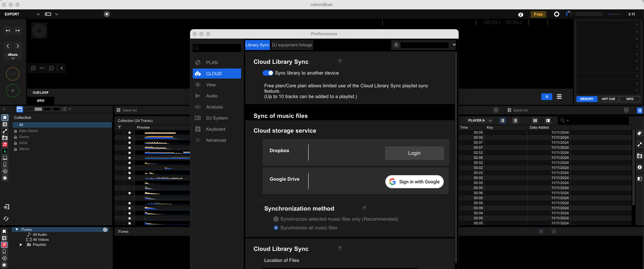Click the CUE button
The width and height of the screenshot is (644, 269).
(x=13, y=74)
